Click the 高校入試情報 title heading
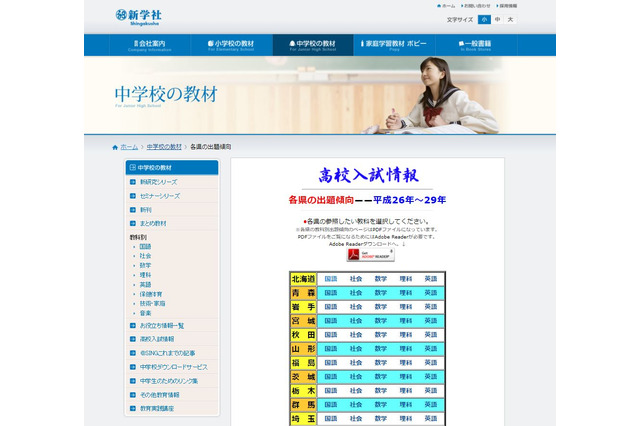This screenshot has width=640, height=426. pos(369,175)
